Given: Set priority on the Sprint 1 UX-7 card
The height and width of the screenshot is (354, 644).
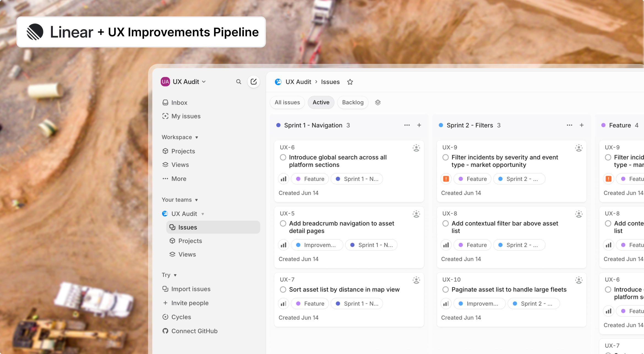Looking at the screenshot, I should [x=283, y=304].
